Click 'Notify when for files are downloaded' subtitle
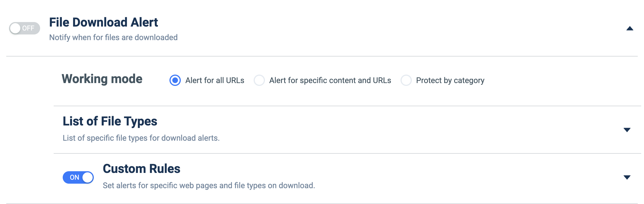Image resolution: width=644 pixels, height=204 pixels. pyautogui.click(x=113, y=37)
